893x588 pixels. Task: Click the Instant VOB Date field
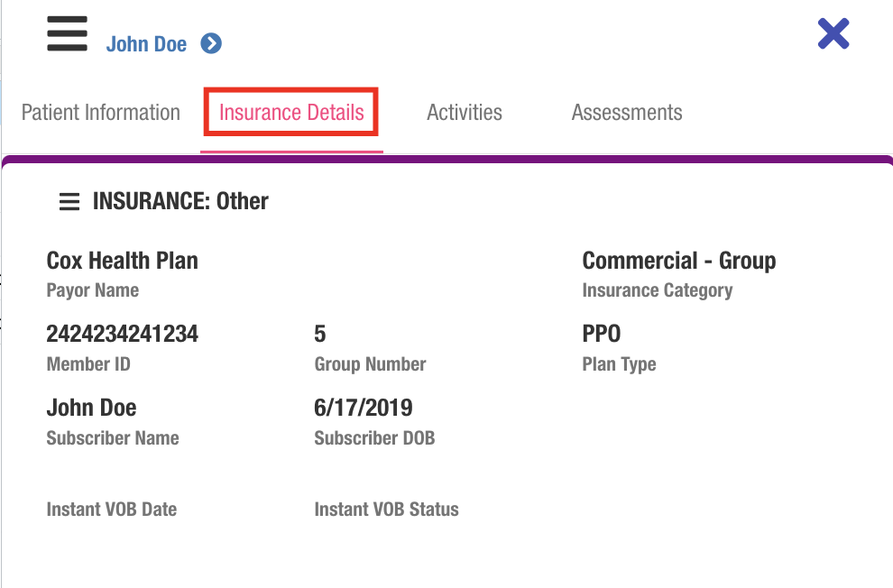coord(112,510)
